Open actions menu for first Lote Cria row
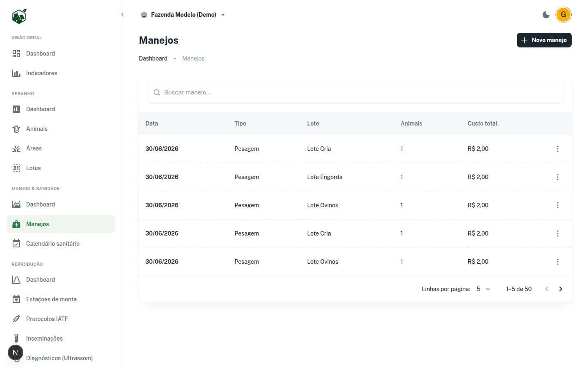Screen dimensions: 588x368 point(558,149)
